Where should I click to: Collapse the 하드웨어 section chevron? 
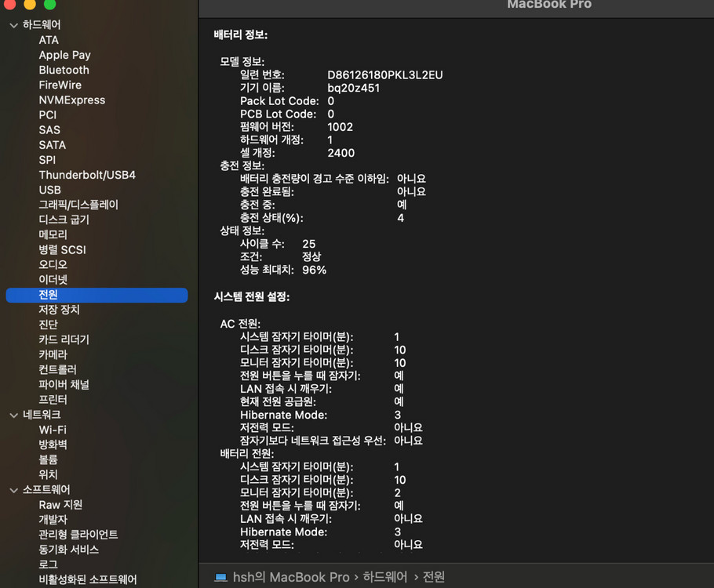click(x=13, y=26)
